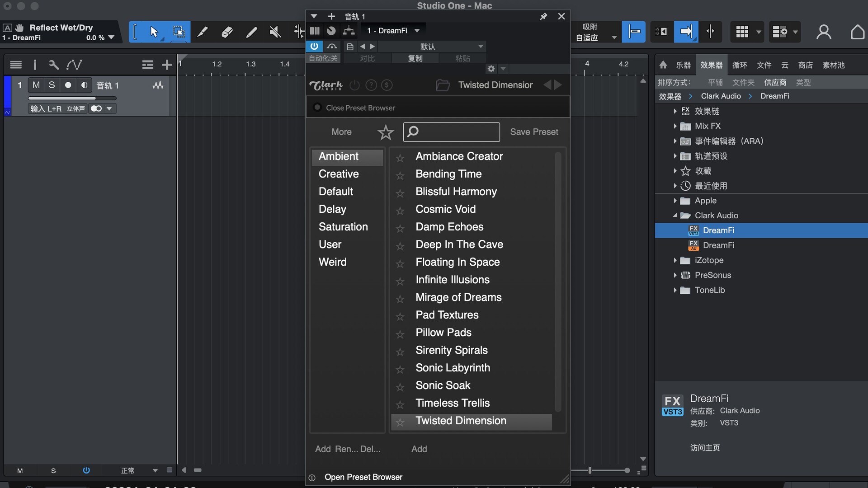The width and height of the screenshot is (868, 488).
Task: Collapse the Clark Audio folder
Action: (x=675, y=216)
